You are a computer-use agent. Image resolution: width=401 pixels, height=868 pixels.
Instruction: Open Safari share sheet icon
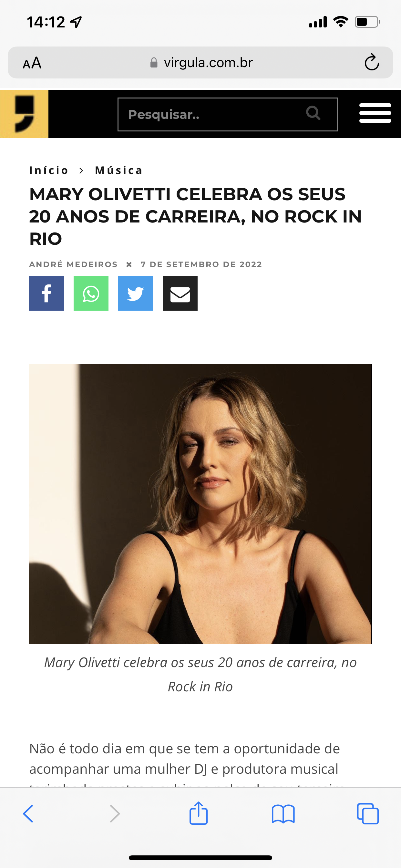click(199, 813)
